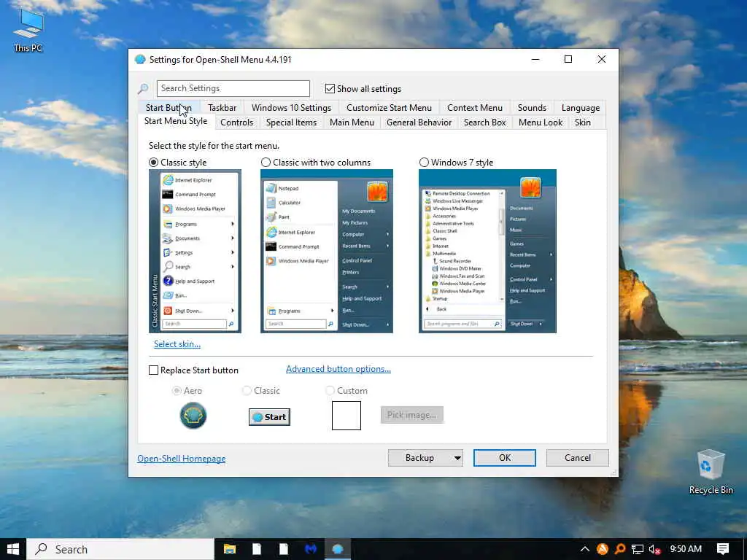Open Advanced button options... link
Image resolution: width=747 pixels, height=560 pixels.
pyautogui.click(x=338, y=369)
